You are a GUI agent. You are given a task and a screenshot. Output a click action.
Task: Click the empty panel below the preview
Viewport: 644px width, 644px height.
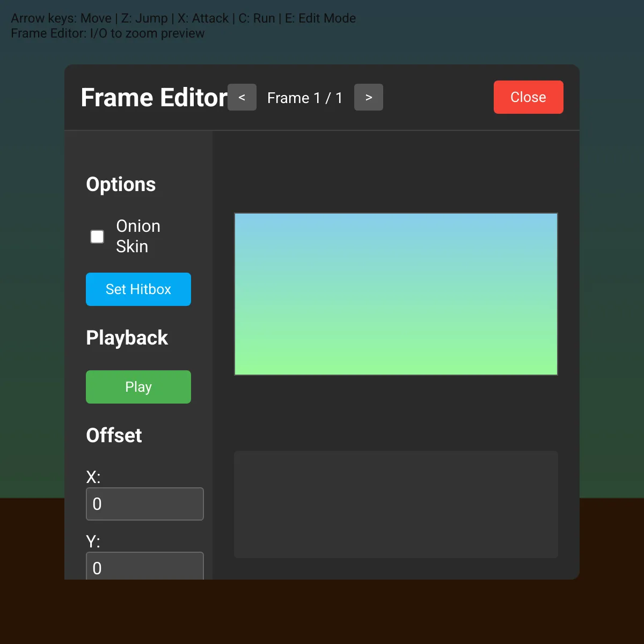(x=396, y=504)
